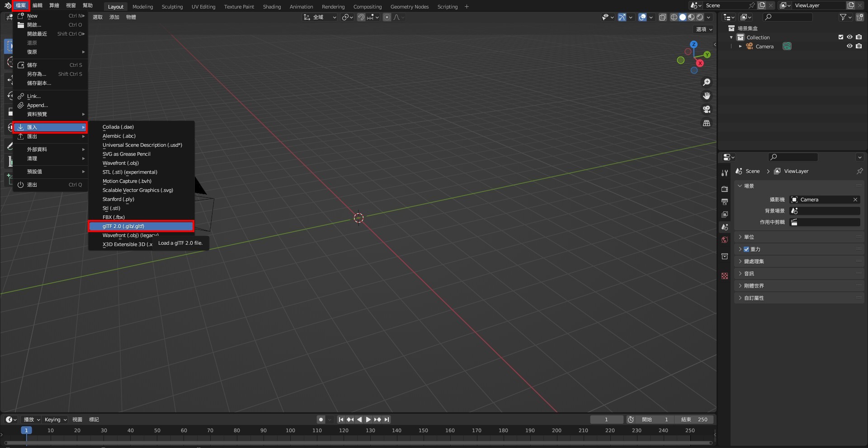Screen dimensions: 868x448
Task: Jump to the timeline end frame
Action: pos(387,420)
